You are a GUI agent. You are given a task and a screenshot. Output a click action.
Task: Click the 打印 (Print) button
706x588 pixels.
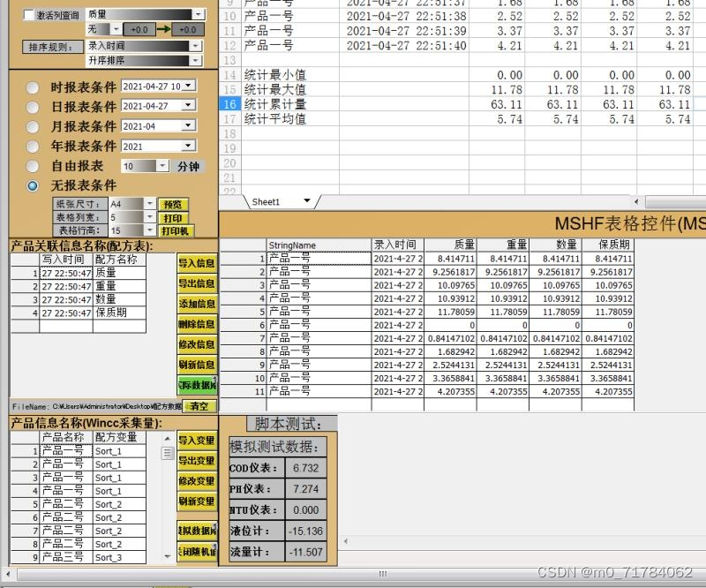click(173, 217)
